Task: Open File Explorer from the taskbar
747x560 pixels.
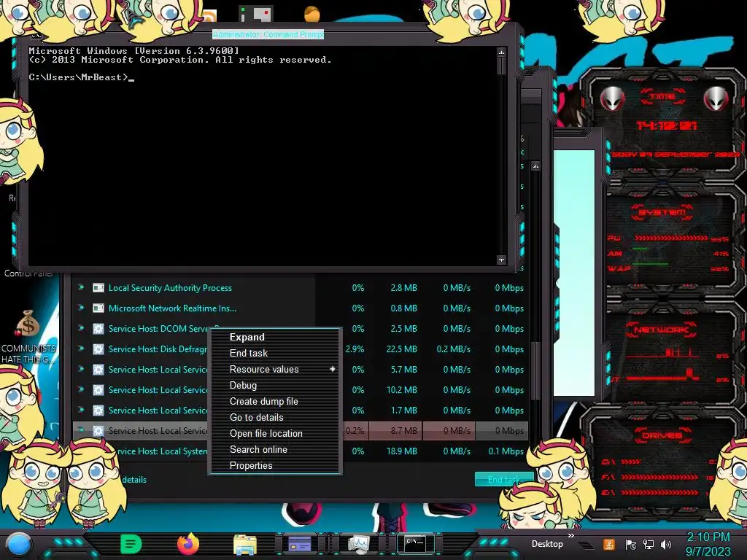Action: click(245, 544)
